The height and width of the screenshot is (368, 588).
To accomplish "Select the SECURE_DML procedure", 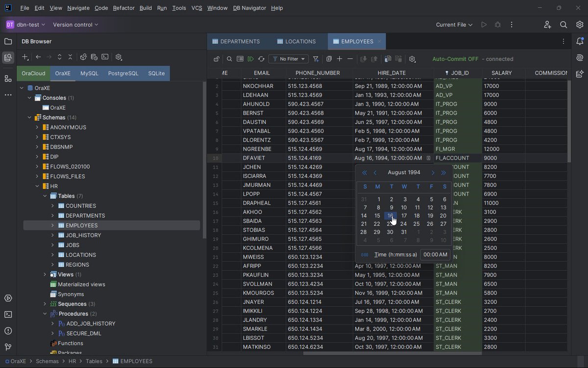I will (x=84, y=333).
